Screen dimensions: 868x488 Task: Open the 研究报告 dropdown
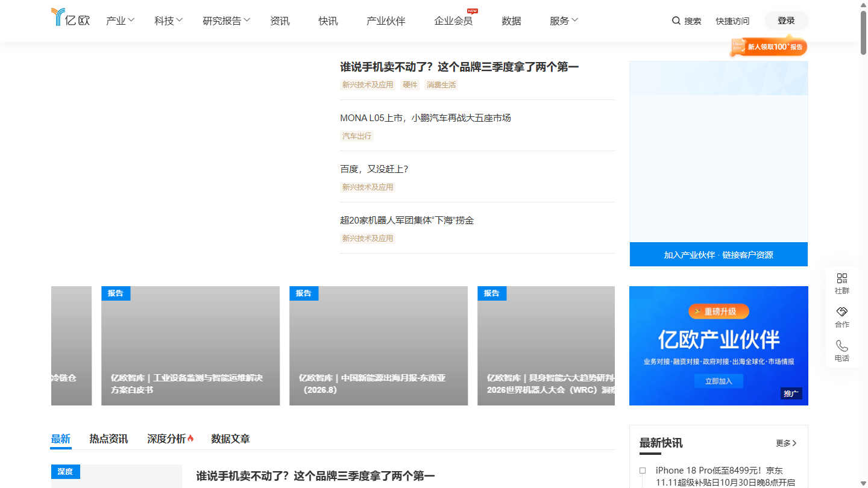(x=227, y=20)
